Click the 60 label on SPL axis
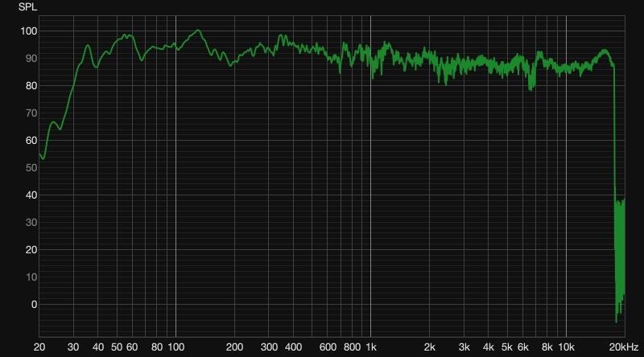 pos(31,141)
